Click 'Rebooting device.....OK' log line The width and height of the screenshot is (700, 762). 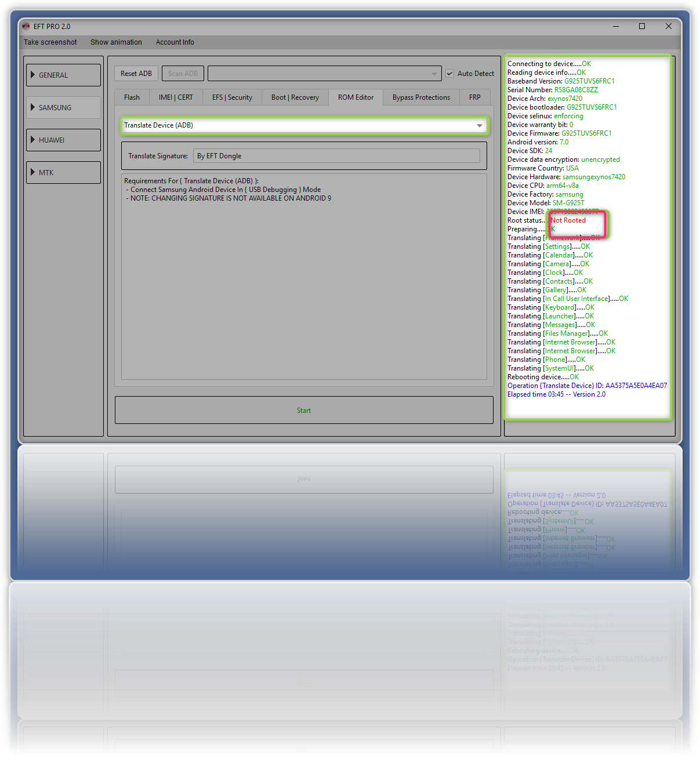(x=543, y=377)
